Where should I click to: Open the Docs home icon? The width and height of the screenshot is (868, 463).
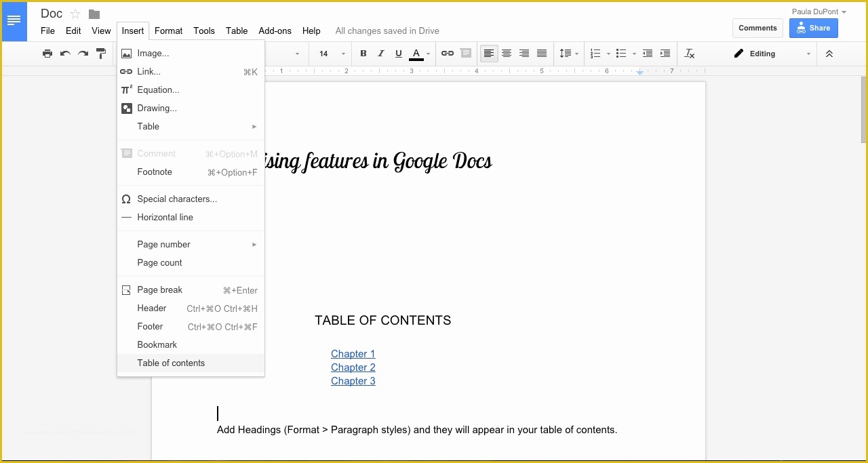[14, 21]
